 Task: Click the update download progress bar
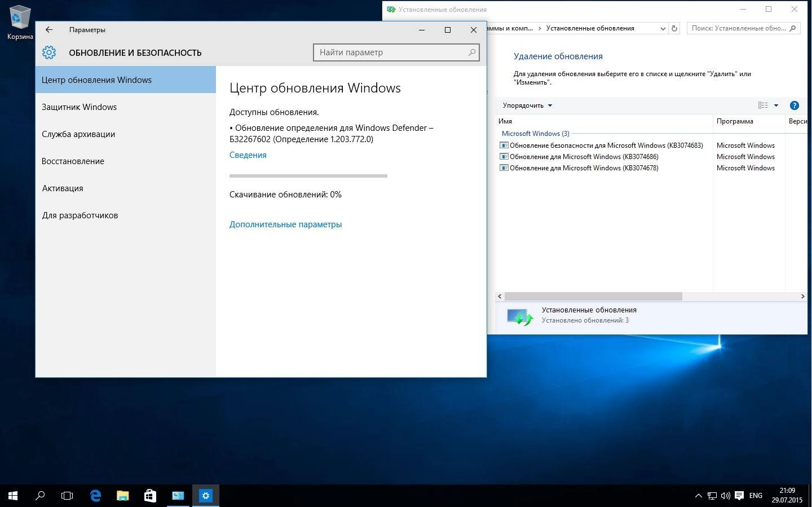point(308,176)
